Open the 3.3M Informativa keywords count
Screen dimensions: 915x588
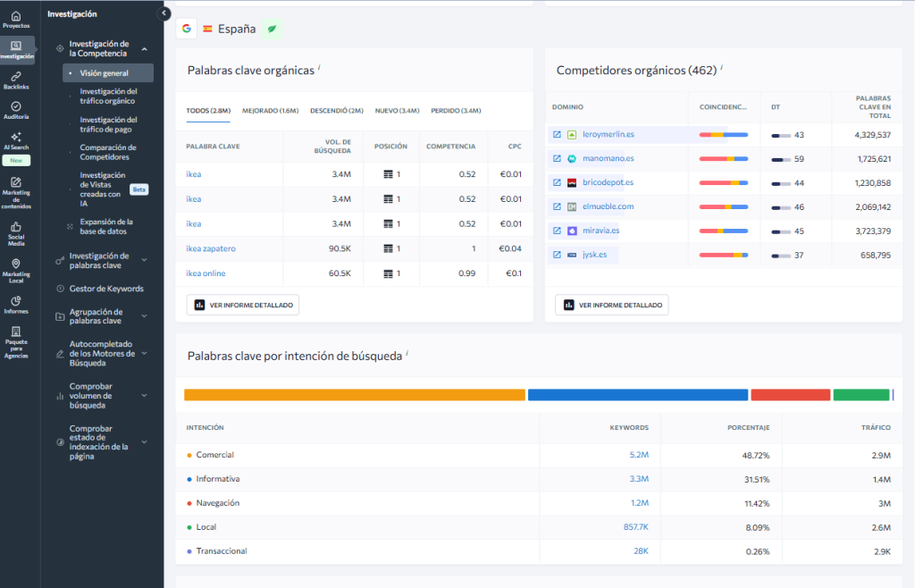639,479
